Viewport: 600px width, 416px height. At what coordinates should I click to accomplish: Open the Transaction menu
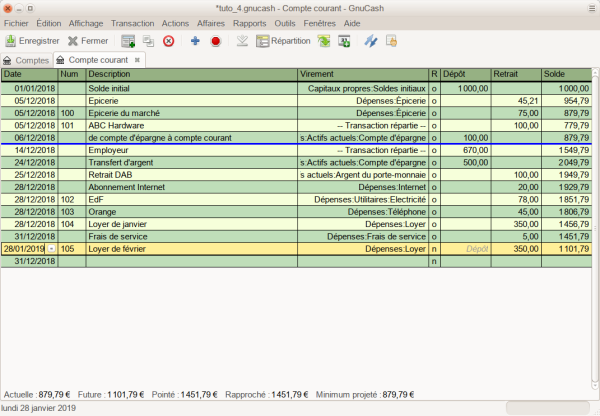[x=132, y=22]
